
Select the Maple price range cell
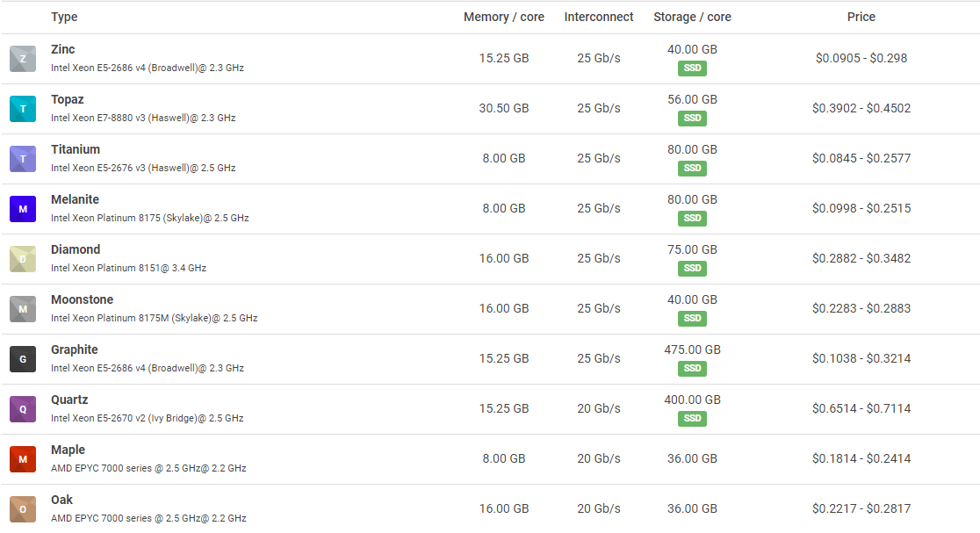(861, 458)
